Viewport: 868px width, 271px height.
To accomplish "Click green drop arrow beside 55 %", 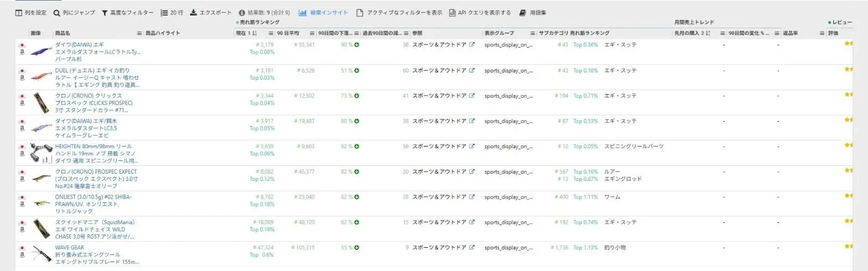I will pos(357,248).
